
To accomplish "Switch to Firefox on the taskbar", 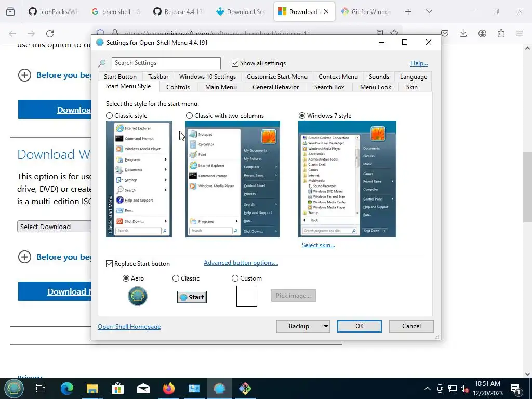I will point(169,389).
